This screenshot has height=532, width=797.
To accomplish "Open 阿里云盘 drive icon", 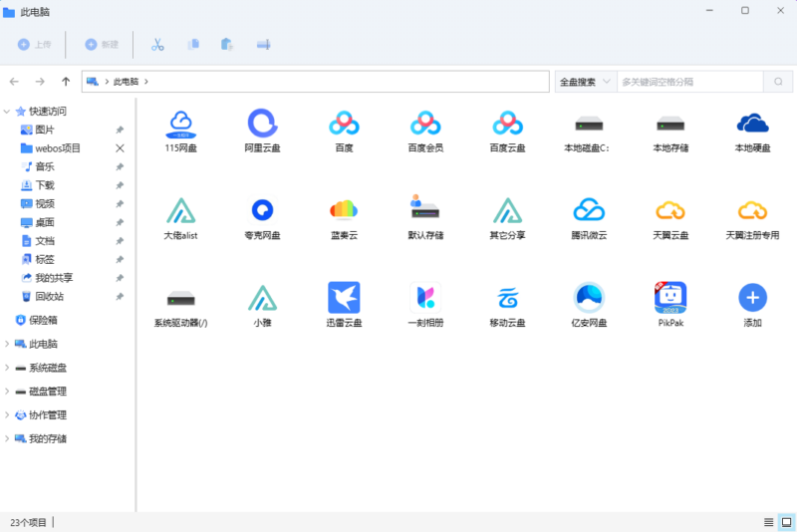I will [x=262, y=125].
